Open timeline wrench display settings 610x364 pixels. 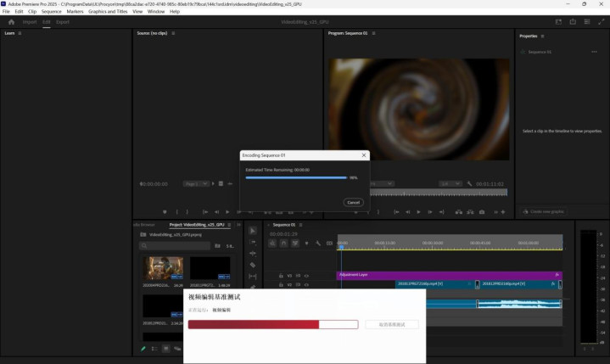pyautogui.click(x=318, y=244)
